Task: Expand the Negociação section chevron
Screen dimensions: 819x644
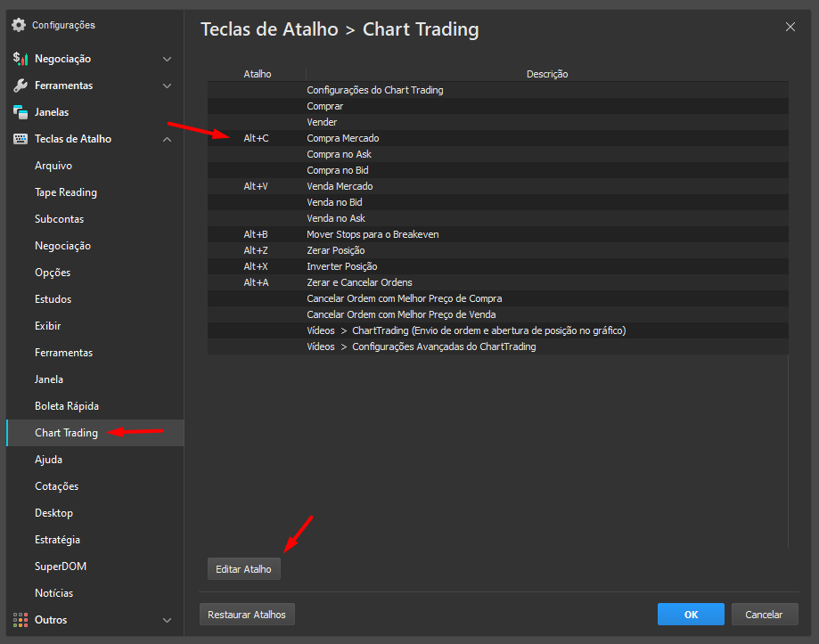Action: click(167, 59)
